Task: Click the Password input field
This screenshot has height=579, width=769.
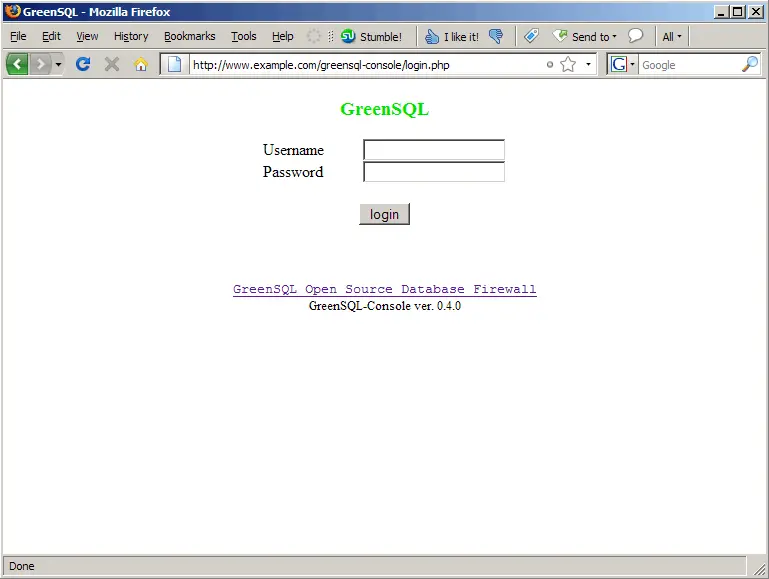Action: 434,172
